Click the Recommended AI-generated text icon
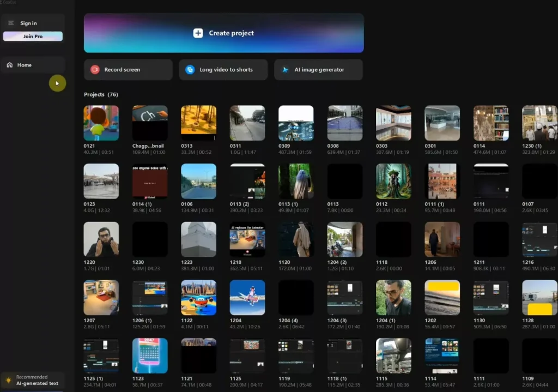 click(8, 380)
